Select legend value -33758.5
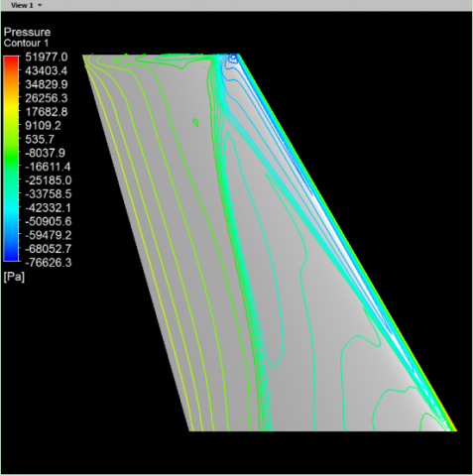473x476 pixels. [x=49, y=194]
